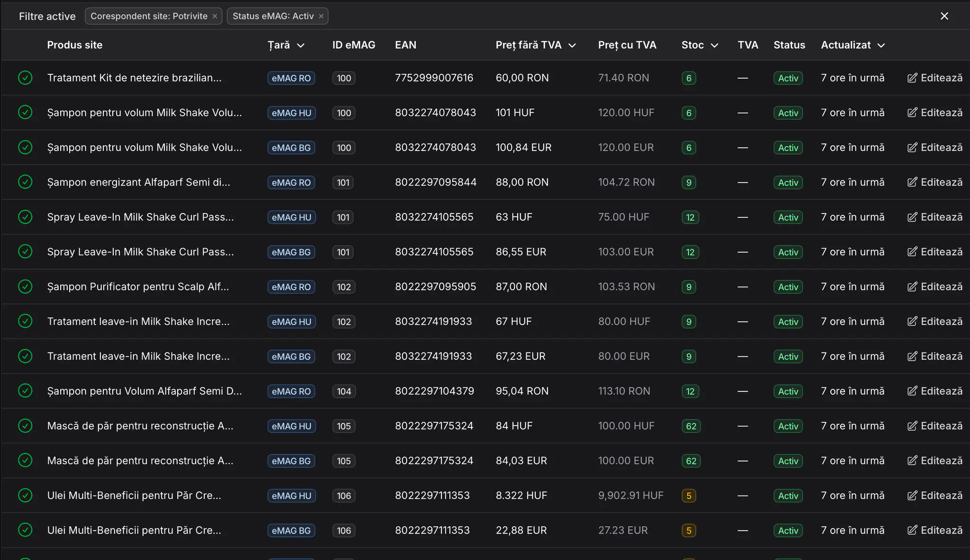Click the eMAG RO tag with price 60,00 RON

pyautogui.click(x=291, y=78)
